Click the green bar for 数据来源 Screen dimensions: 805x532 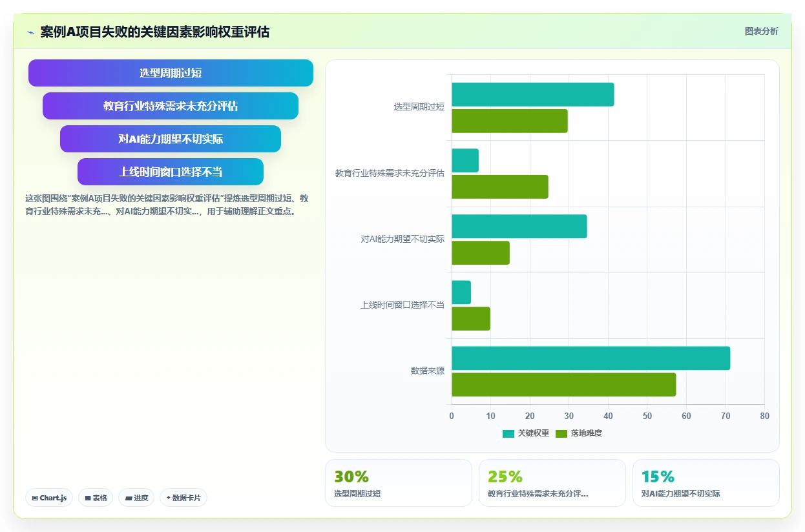563,385
